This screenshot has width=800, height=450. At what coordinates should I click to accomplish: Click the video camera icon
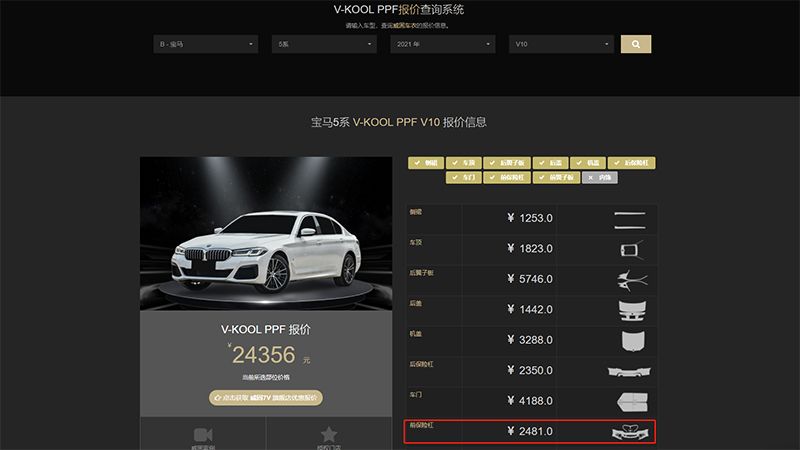pos(203,434)
